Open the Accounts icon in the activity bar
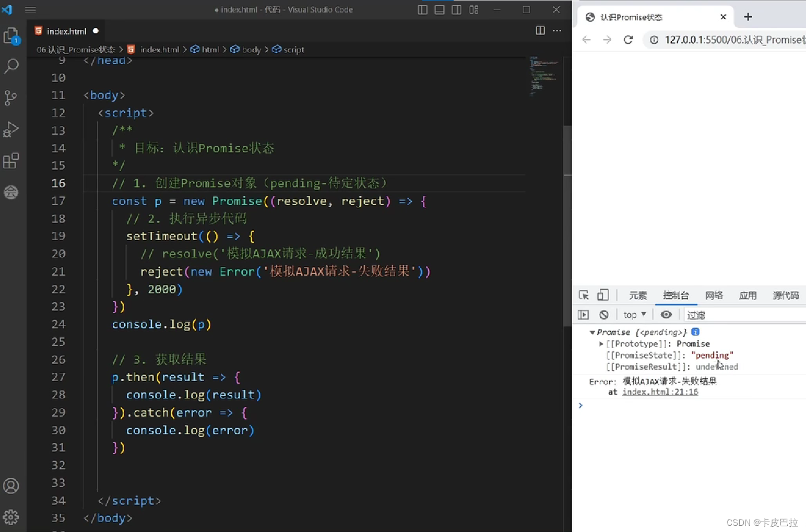Screen dimensions: 806x532 pyautogui.click(x=11, y=486)
